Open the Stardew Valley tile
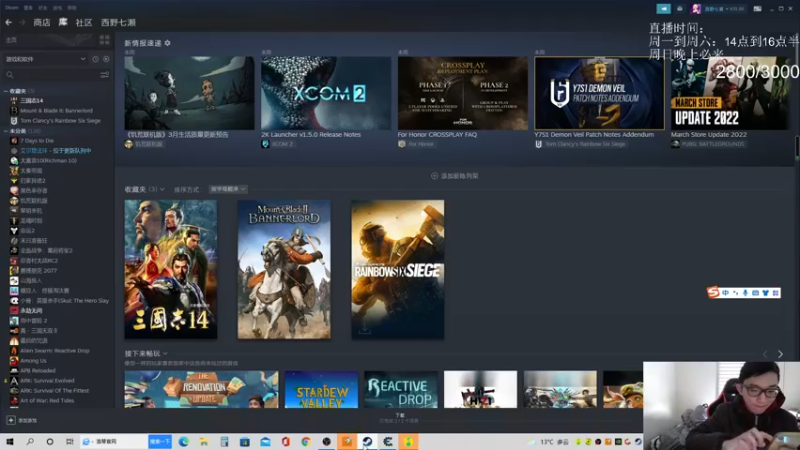The image size is (800, 450). tap(321, 389)
